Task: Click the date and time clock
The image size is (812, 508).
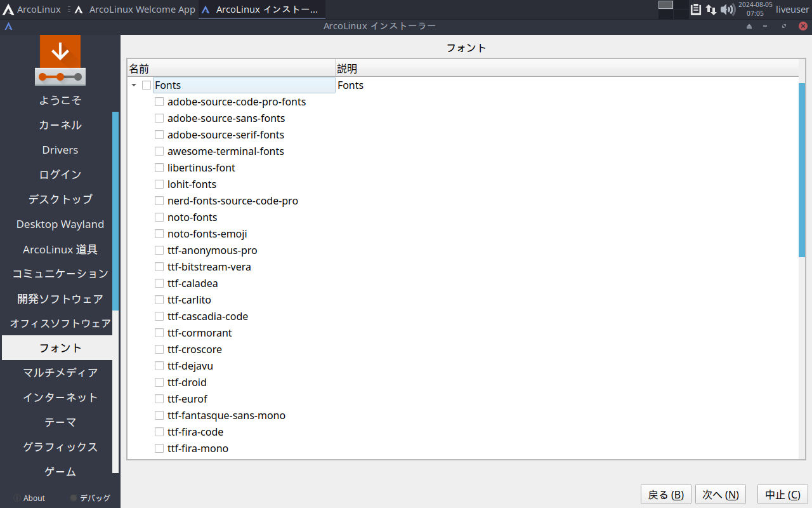Action: (755, 9)
